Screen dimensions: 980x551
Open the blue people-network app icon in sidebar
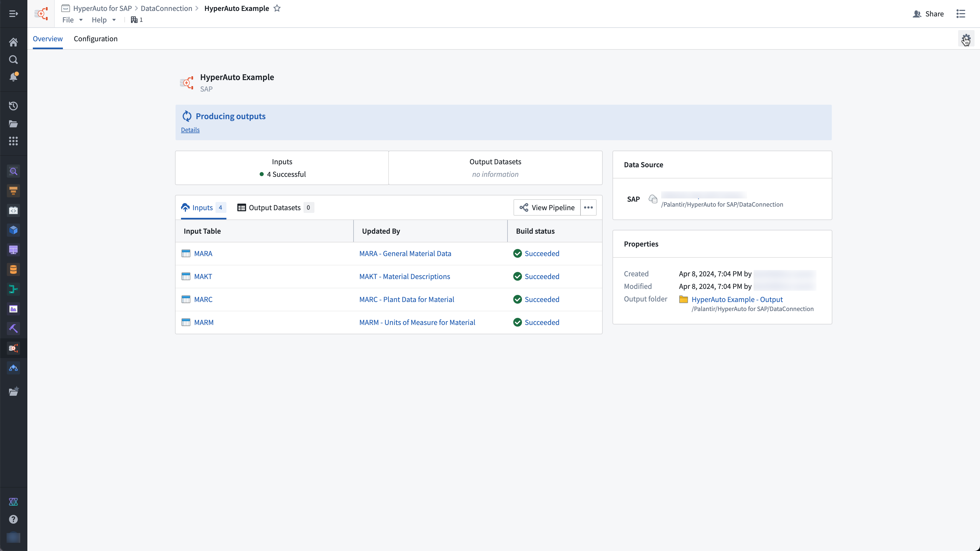point(13,368)
